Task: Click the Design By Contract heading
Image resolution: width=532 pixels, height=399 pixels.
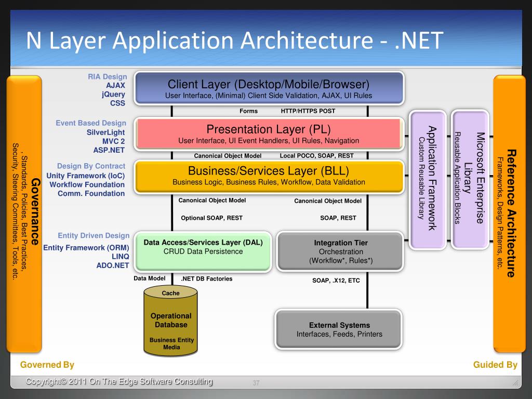Action: [91, 166]
